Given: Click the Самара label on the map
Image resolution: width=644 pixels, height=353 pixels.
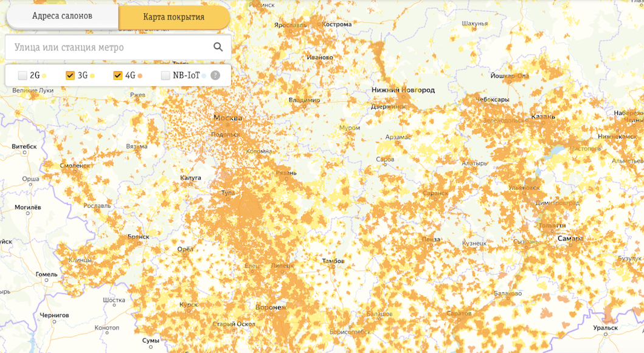Looking at the screenshot, I should [570, 239].
